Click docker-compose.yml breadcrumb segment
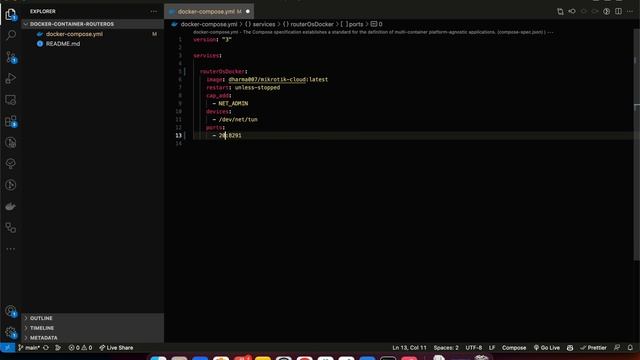640x360 pixels. coord(209,24)
